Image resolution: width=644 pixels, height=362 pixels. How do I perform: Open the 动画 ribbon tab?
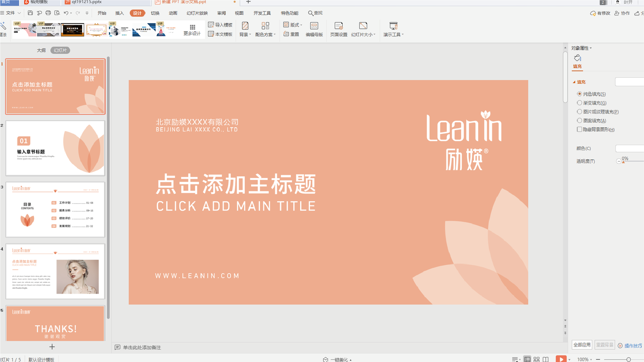point(173,13)
